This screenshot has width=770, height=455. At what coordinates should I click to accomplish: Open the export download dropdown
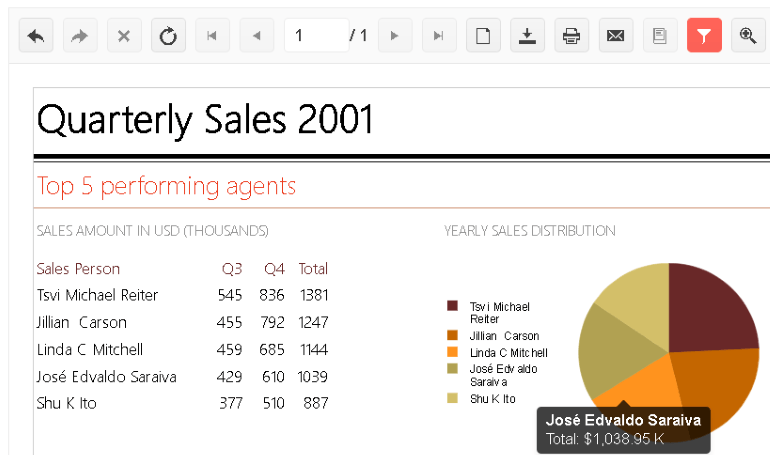pos(527,36)
